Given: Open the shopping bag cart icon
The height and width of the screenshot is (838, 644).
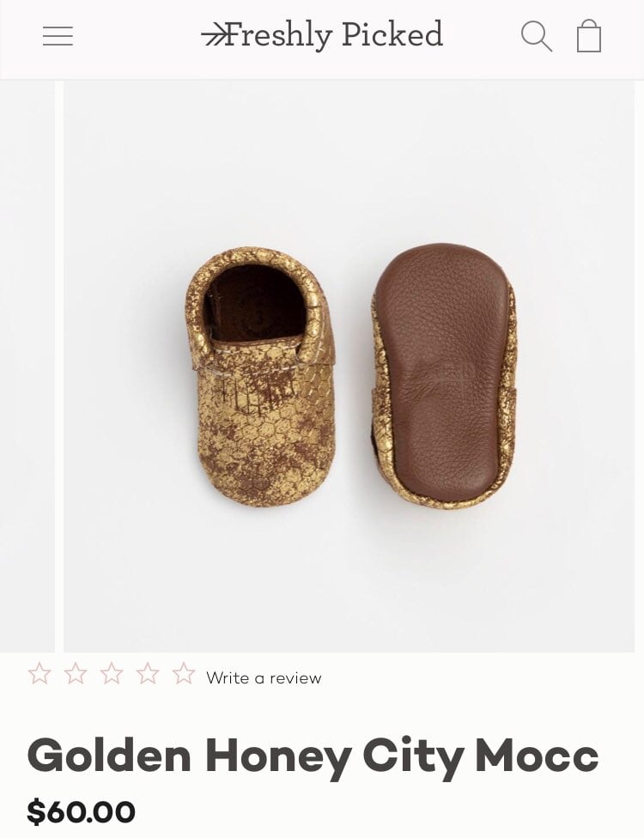Looking at the screenshot, I should pyautogui.click(x=589, y=35).
